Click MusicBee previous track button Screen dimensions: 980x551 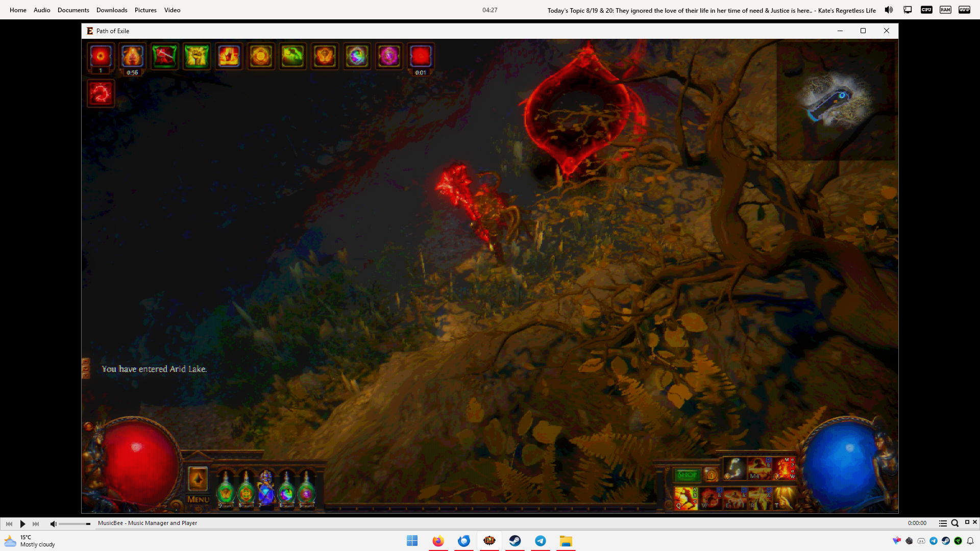coord(9,523)
